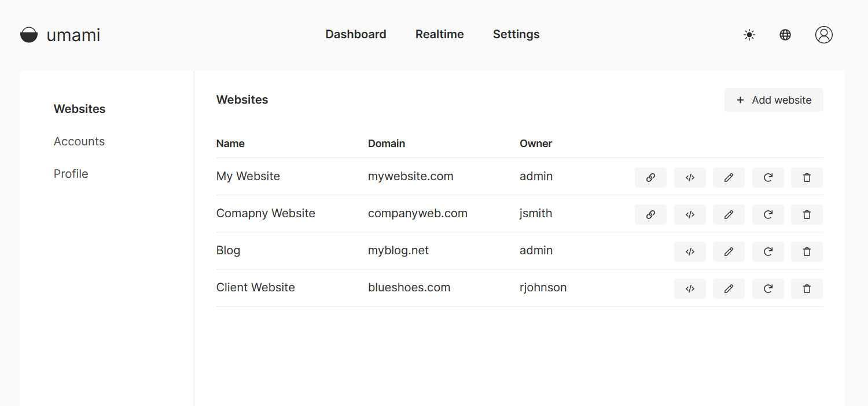Delete the Client Website entry
This screenshot has width=868, height=406.
tap(807, 289)
